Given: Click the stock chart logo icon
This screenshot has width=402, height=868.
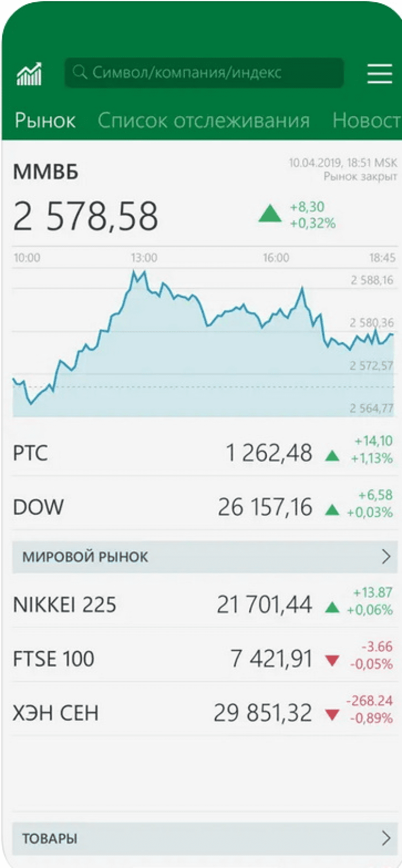Looking at the screenshot, I should tap(29, 74).
